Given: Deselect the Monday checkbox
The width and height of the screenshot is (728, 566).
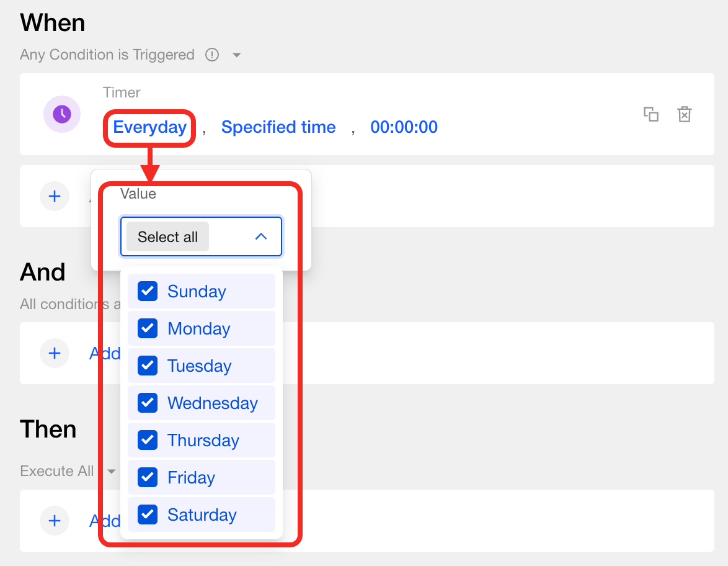Looking at the screenshot, I should click(148, 328).
